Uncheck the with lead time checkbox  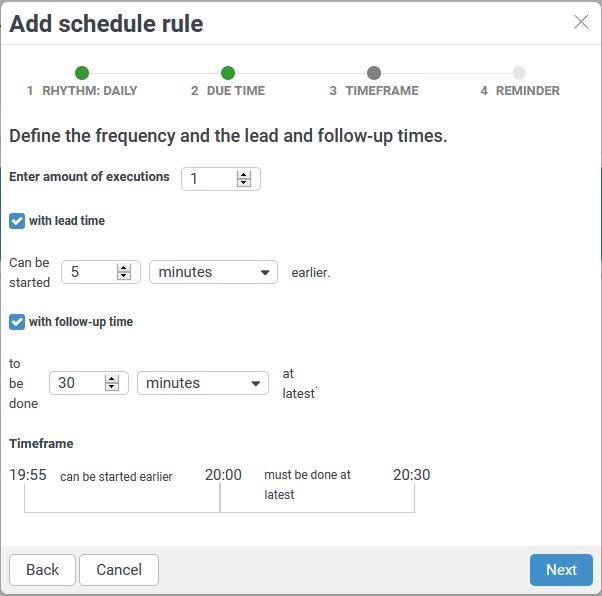[x=17, y=221]
